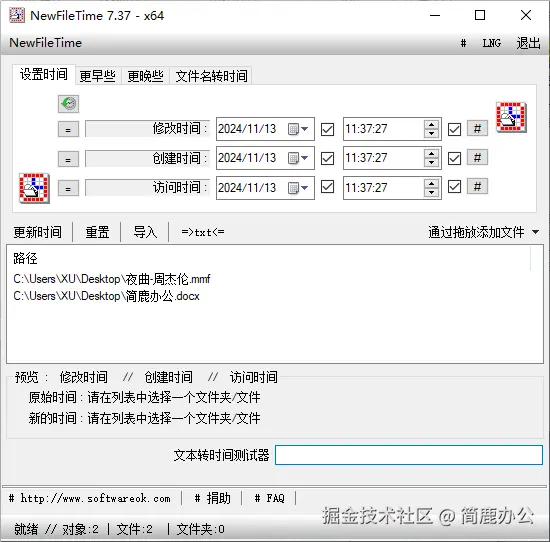Screen dimensions: 550x542
Task: Click the NewFileTime icon at lower left
Action: (34, 188)
